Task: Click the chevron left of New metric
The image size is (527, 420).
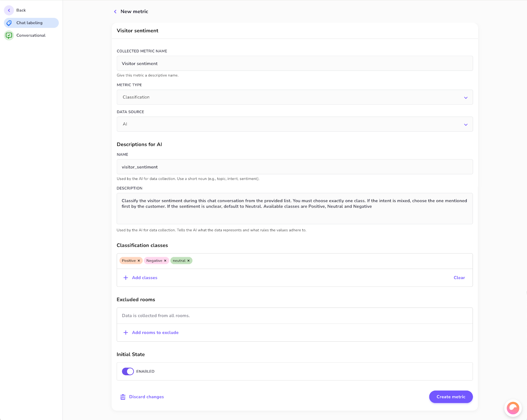Action: click(x=115, y=12)
